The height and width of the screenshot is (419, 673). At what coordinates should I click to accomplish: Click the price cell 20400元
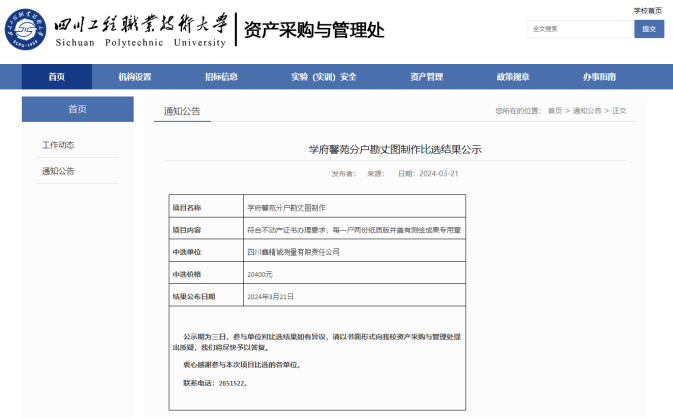coord(260,274)
